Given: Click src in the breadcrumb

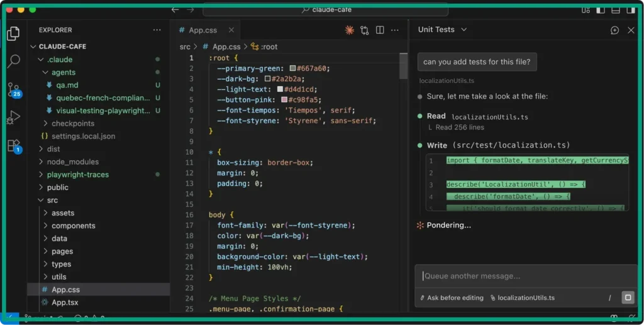Looking at the screenshot, I should click(x=185, y=47).
